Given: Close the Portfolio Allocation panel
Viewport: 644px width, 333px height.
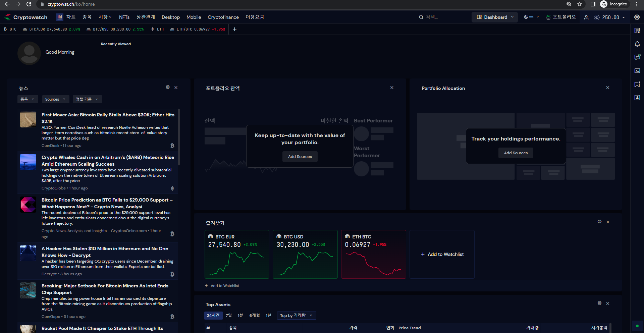Looking at the screenshot, I should coord(608,88).
